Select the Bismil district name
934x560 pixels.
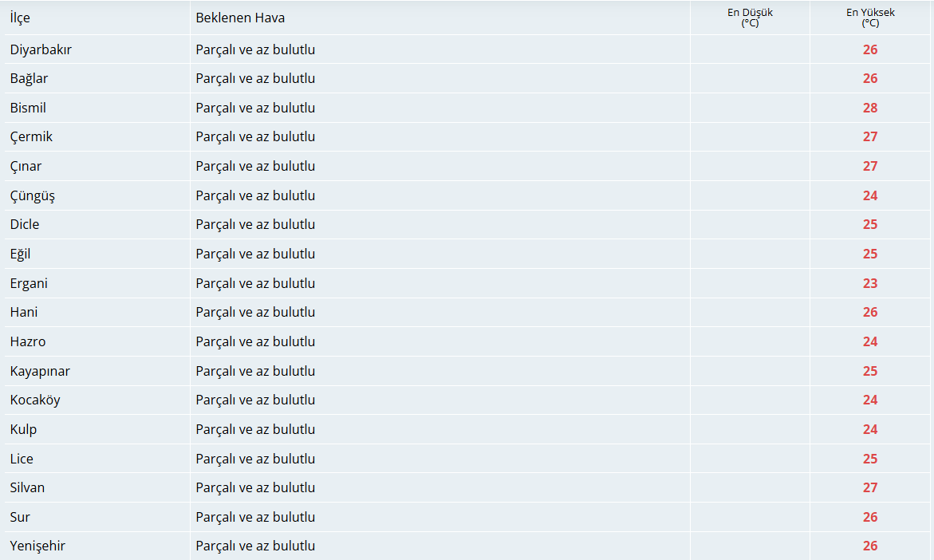(28, 108)
